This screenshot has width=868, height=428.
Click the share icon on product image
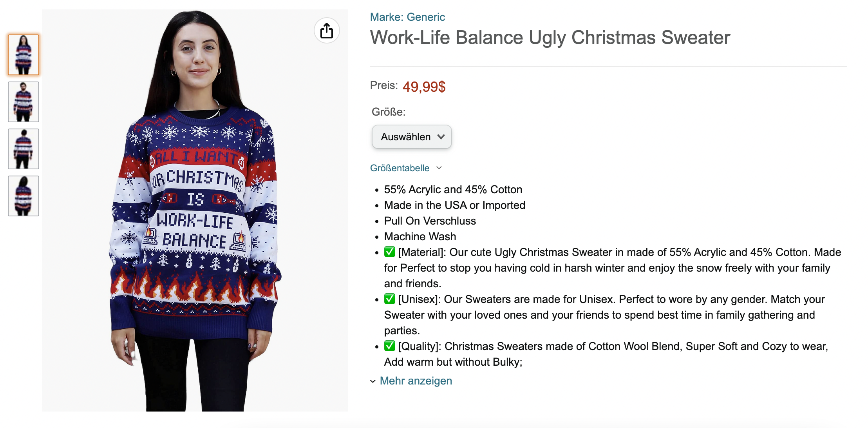pyautogui.click(x=327, y=31)
